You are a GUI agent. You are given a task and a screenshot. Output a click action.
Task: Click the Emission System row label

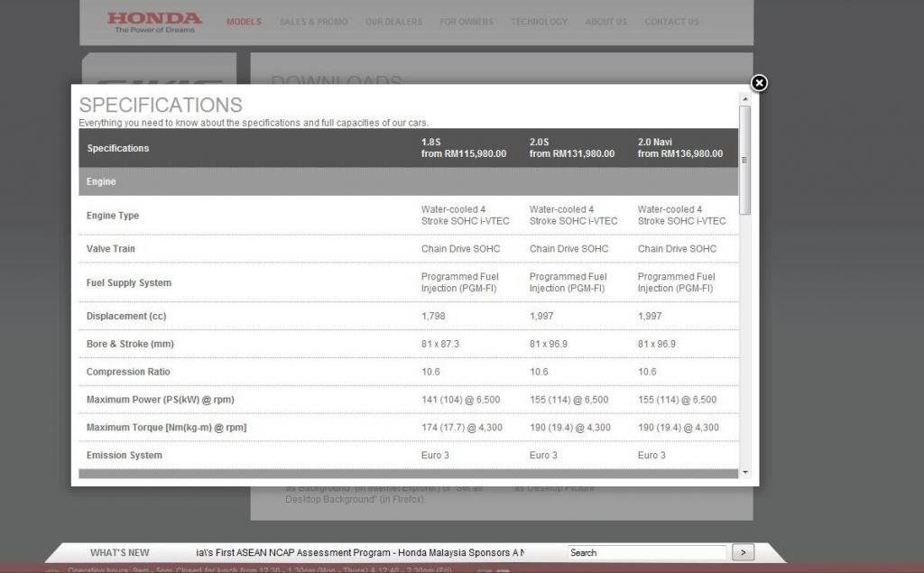(x=124, y=455)
